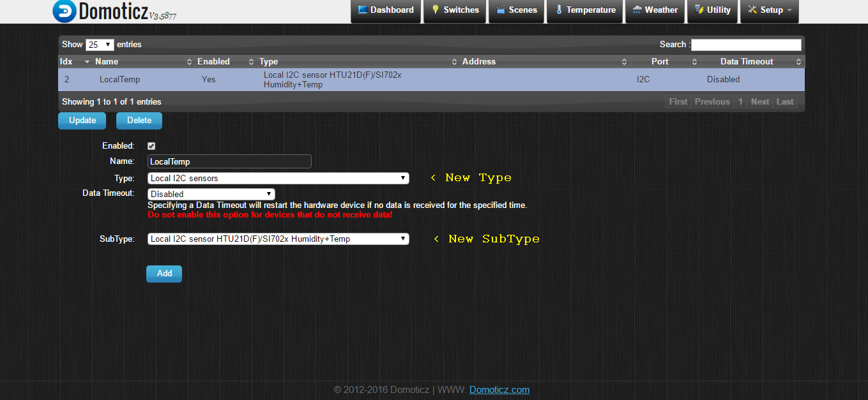The height and width of the screenshot is (400, 868).
Task: Open the Temperature tab
Action: tap(585, 10)
